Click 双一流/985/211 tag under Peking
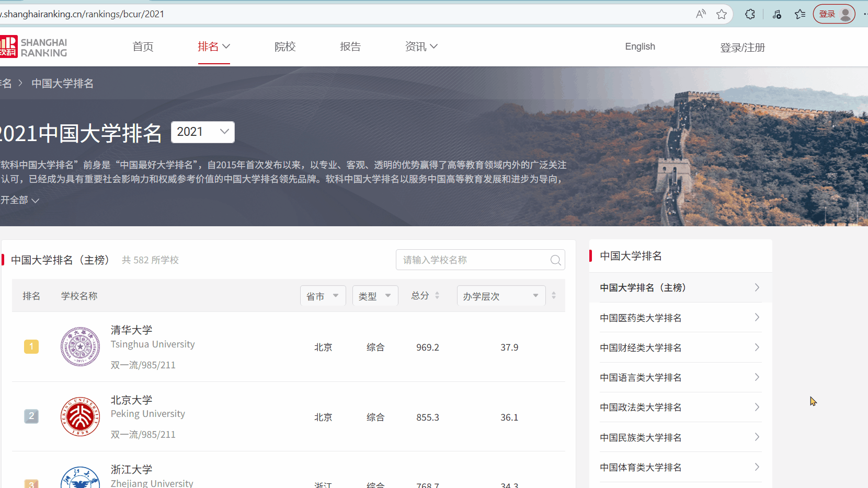This screenshot has height=488, width=868. (x=143, y=435)
